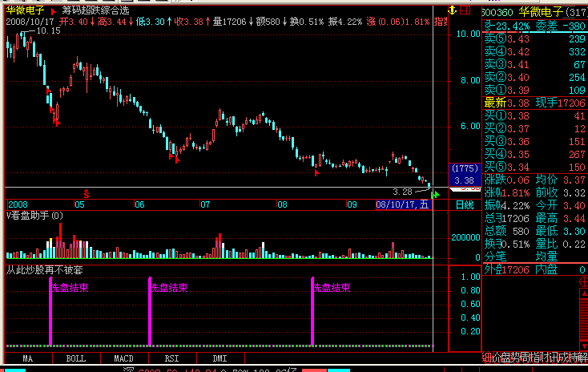Click the 09 month label on date axis
The height and width of the screenshot is (372, 588).
[352, 204]
